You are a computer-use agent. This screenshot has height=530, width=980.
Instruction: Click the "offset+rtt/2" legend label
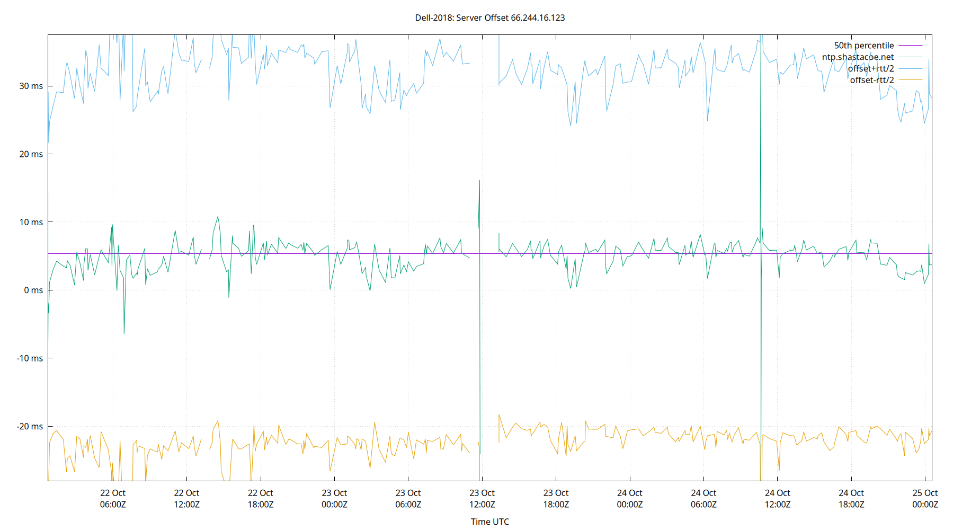(x=871, y=68)
